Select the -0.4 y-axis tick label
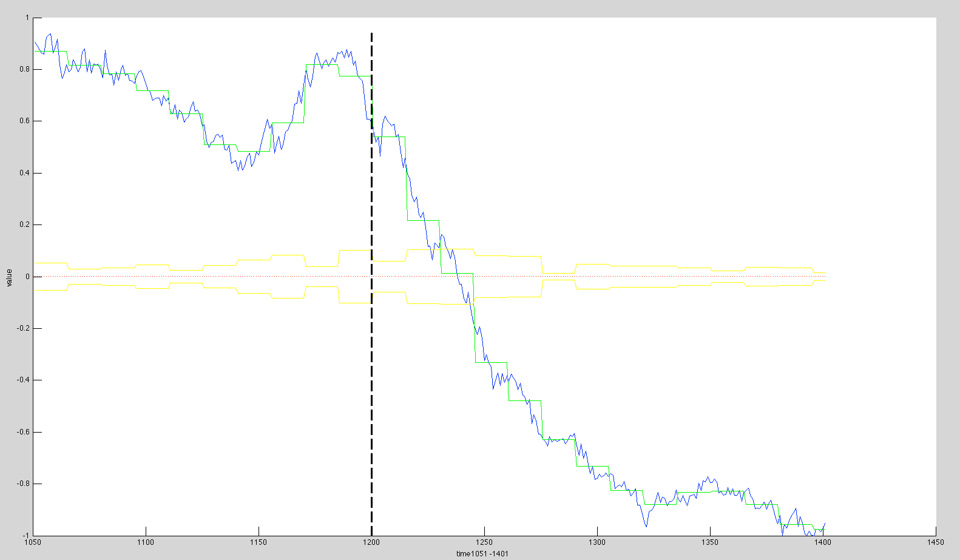960x560 pixels. pyautogui.click(x=22, y=380)
